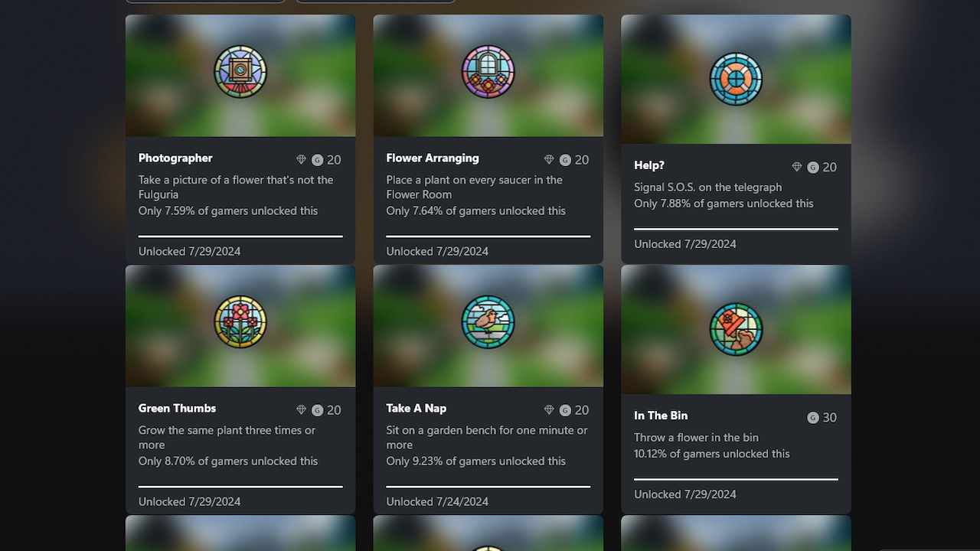Click the gamerscore G icon on In The Bin
This screenshot has height=551, width=980.
click(x=813, y=418)
